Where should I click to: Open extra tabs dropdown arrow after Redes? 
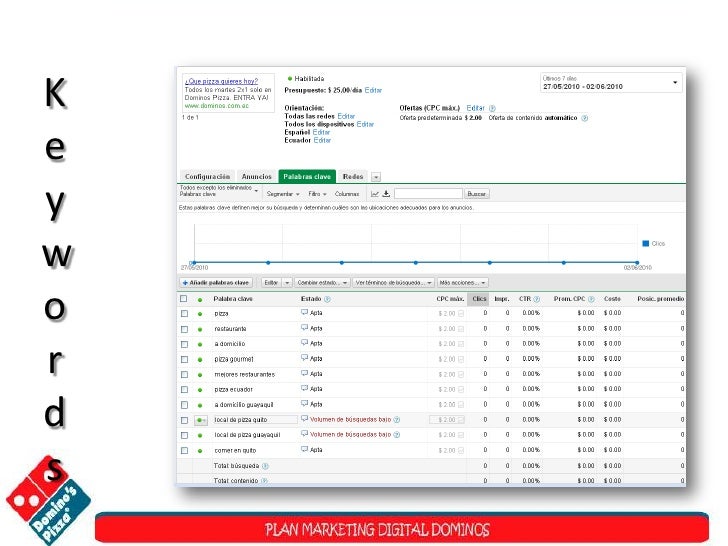click(376, 177)
